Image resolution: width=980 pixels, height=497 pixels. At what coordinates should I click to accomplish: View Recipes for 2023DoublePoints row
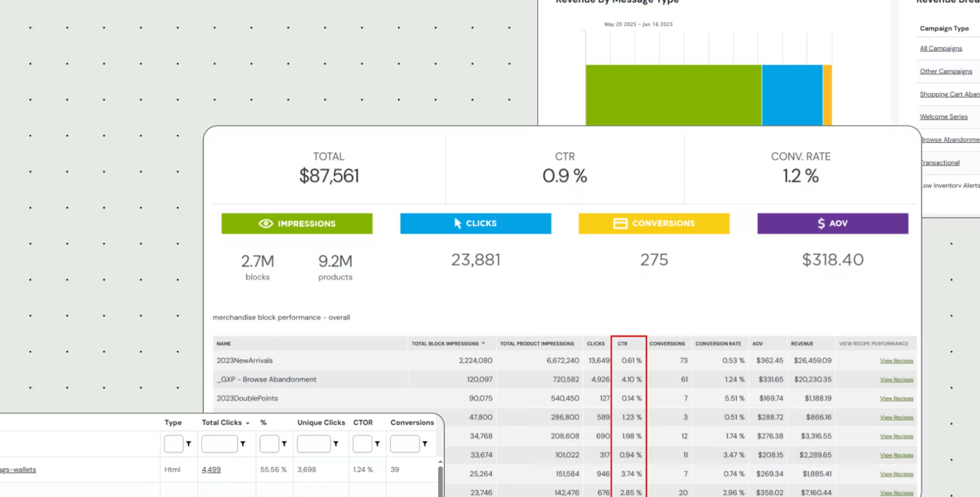coord(897,398)
